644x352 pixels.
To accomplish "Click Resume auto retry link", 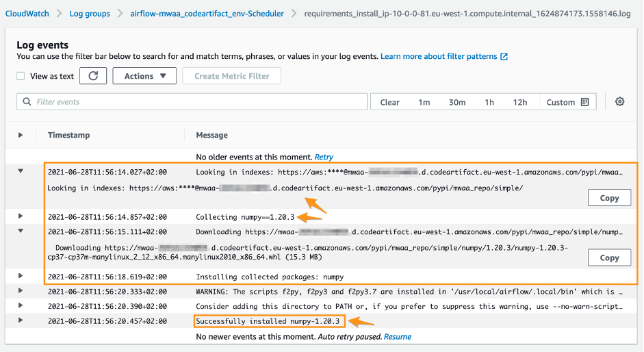I will 397,337.
